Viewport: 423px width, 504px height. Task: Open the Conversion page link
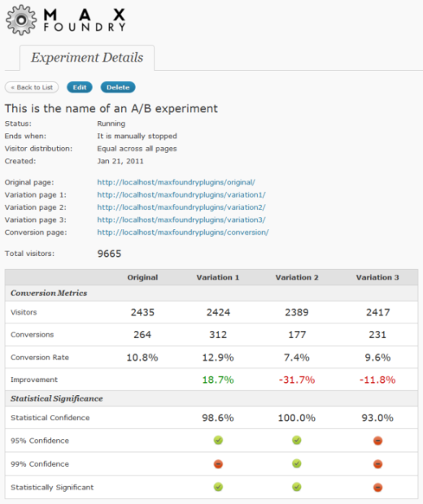pyautogui.click(x=183, y=232)
